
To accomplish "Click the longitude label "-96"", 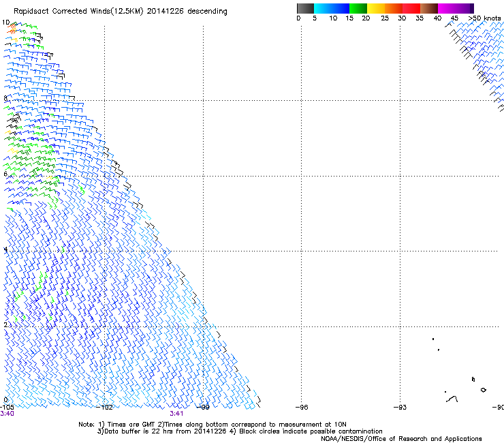I will click(x=302, y=408).
